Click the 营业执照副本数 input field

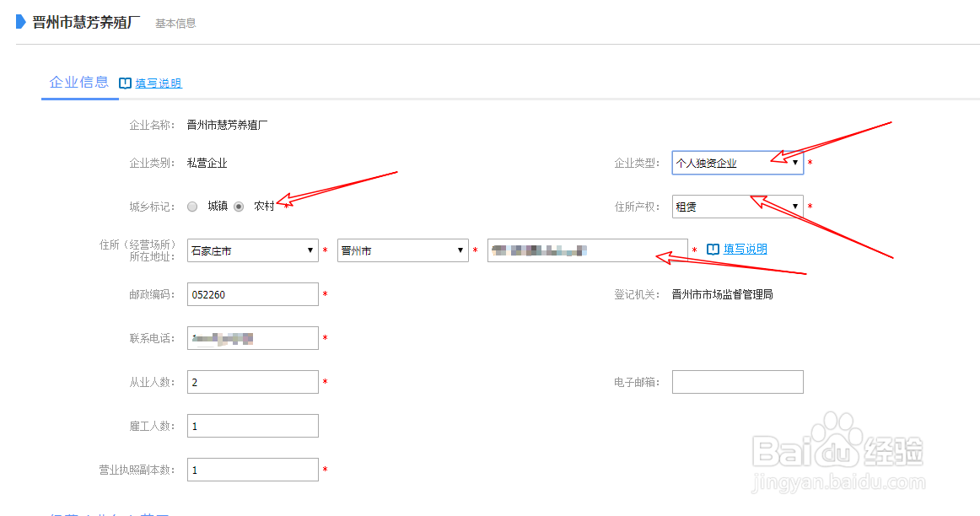click(x=252, y=469)
